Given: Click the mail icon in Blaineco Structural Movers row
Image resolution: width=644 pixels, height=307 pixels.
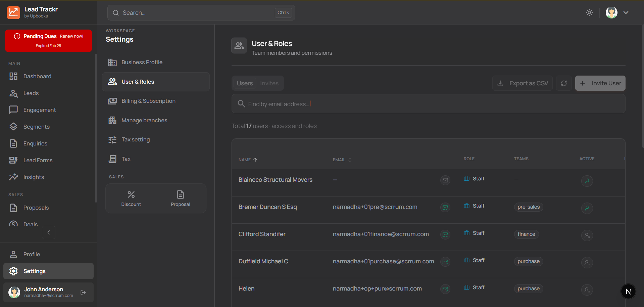Looking at the screenshot, I should click(445, 180).
